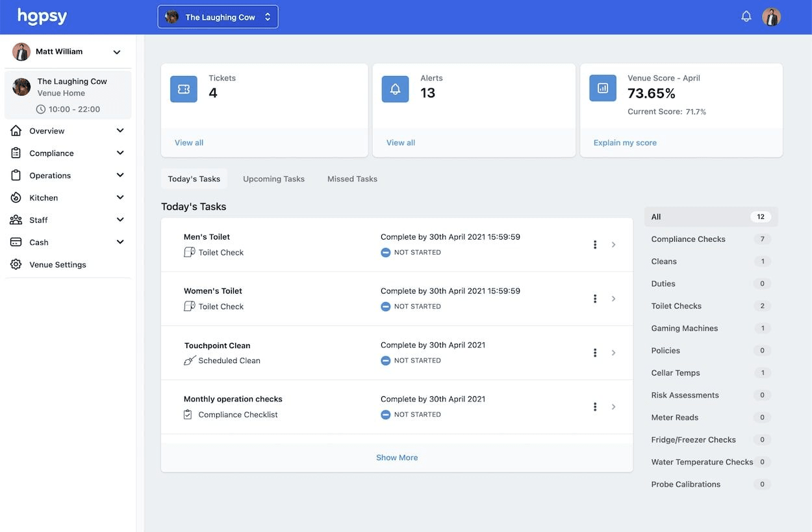Open The Laughing Cow venue switcher
This screenshot has width=812, height=532.
click(218, 16)
